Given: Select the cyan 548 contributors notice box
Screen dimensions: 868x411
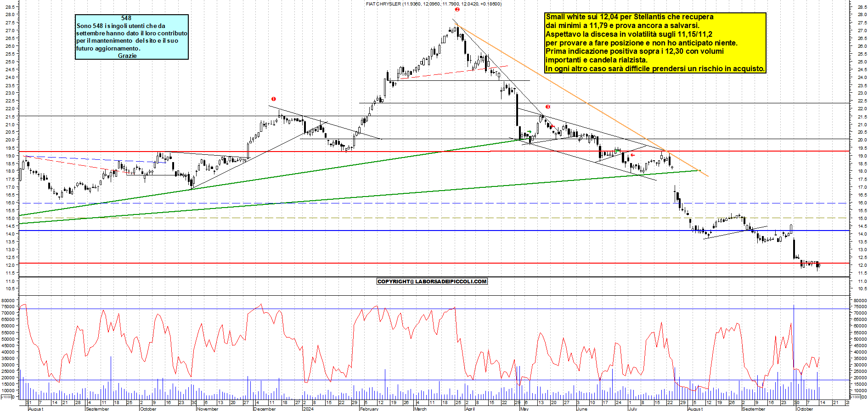Looking at the screenshot, I should [132, 37].
